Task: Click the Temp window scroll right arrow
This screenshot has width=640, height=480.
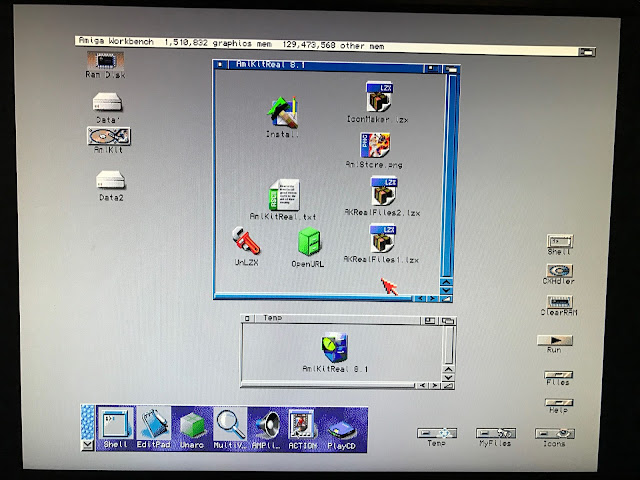Action: click(x=435, y=385)
